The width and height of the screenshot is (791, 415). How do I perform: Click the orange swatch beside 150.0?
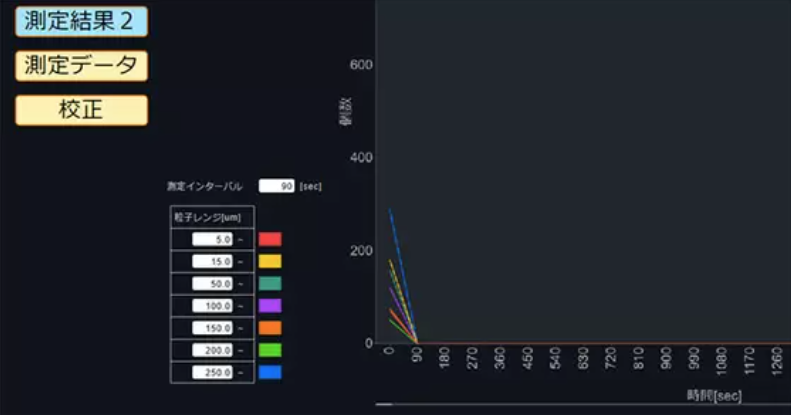(270, 328)
